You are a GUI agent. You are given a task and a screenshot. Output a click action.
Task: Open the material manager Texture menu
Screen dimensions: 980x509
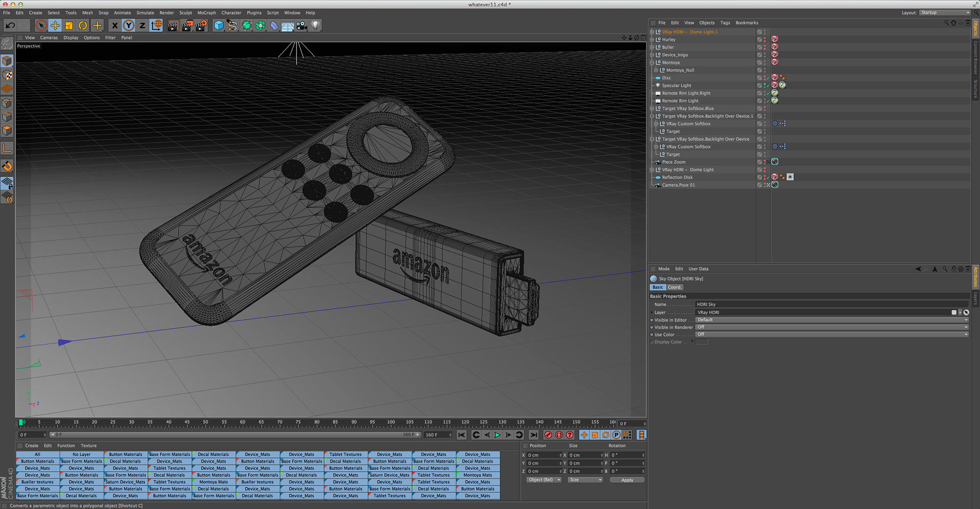pyautogui.click(x=88, y=446)
